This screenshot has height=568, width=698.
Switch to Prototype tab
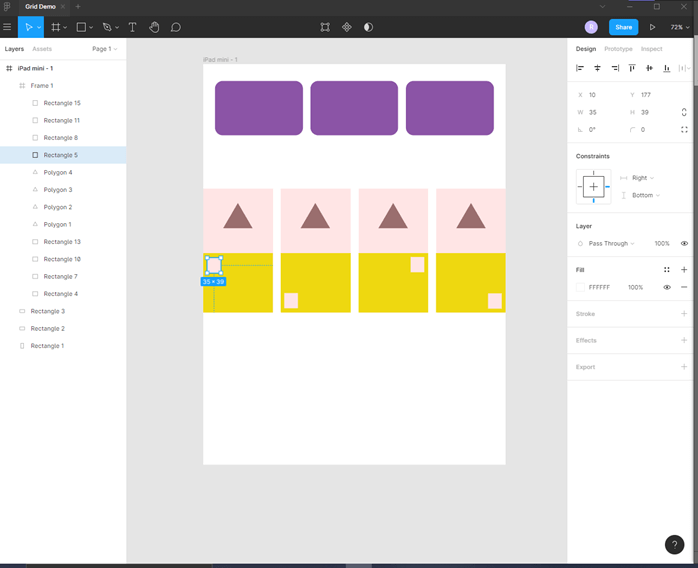pyautogui.click(x=618, y=49)
